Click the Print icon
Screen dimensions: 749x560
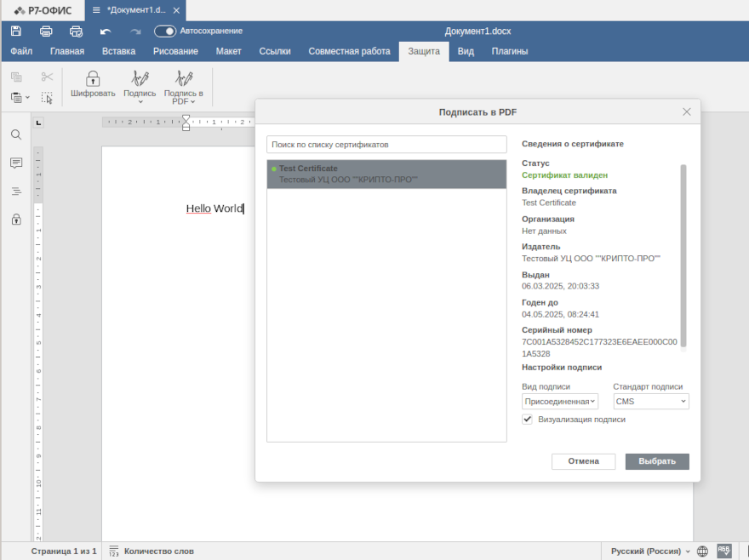click(46, 31)
